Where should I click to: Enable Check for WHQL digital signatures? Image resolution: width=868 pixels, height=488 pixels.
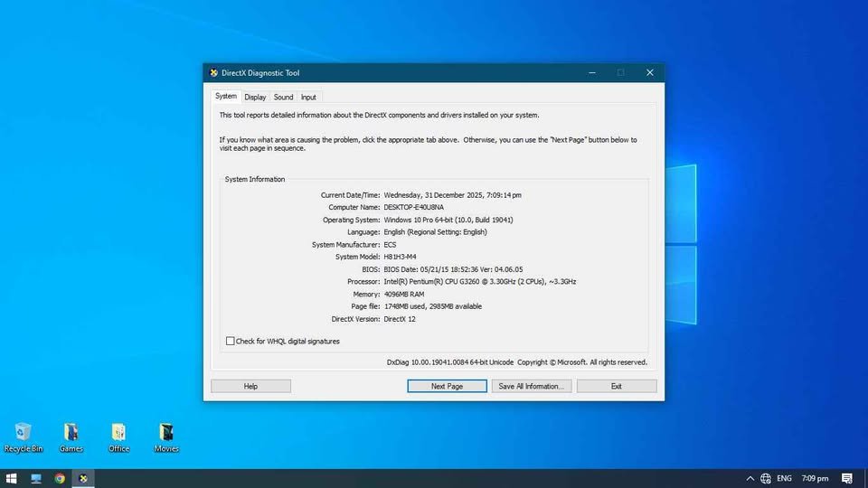pos(231,341)
